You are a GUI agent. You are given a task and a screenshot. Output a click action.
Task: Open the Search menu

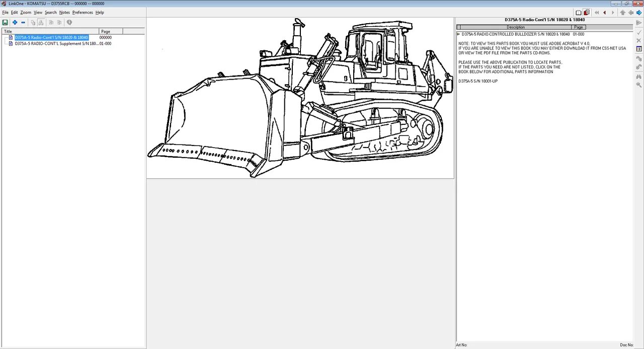50,12
